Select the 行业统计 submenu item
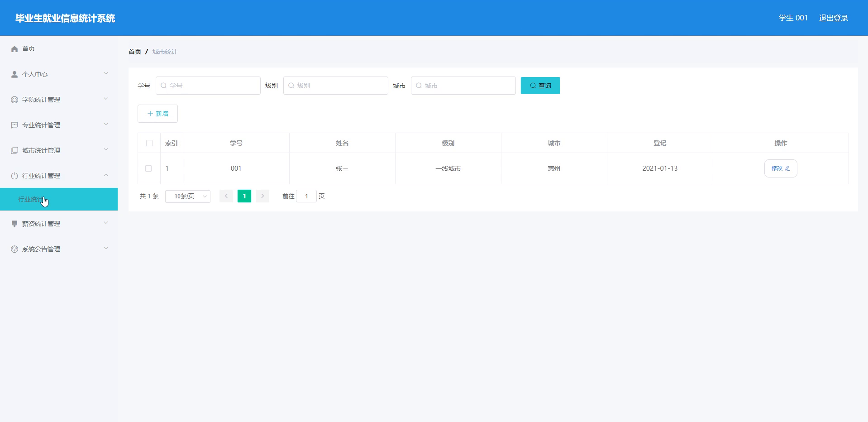 tap(59, 199)
